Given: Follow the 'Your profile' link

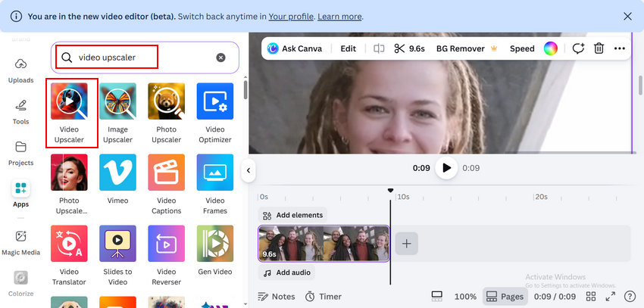Looking at the screenshot, I should point(291,17).
